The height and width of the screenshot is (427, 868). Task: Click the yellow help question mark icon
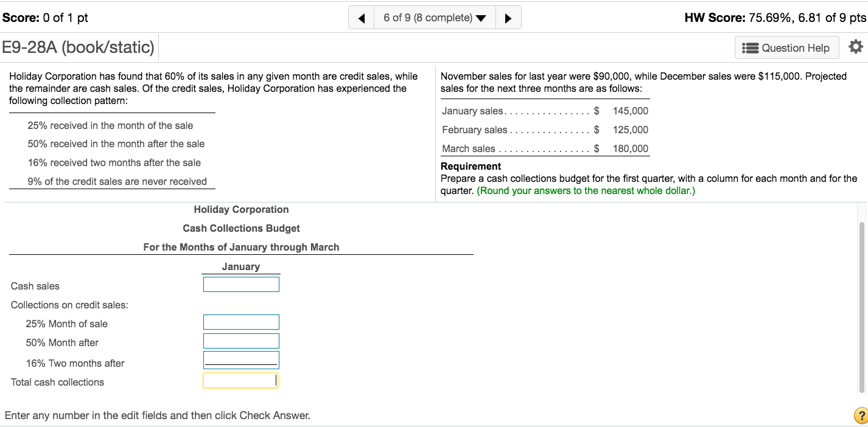[x=861, y=416]
